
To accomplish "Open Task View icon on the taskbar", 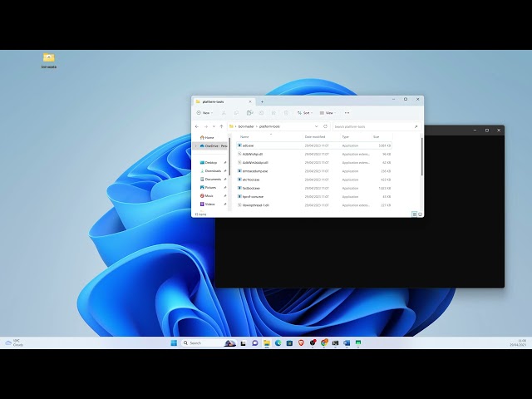I will coord(244,343).
